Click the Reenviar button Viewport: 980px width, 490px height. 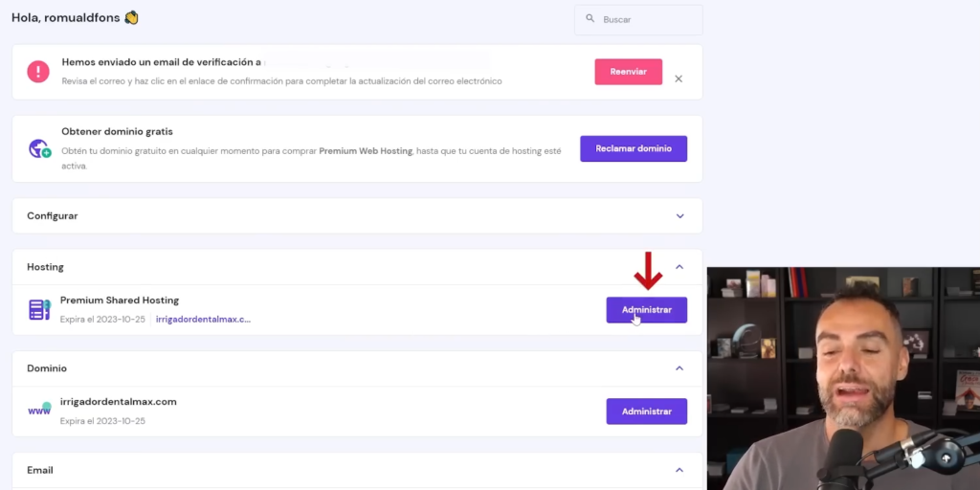[628, 72]
